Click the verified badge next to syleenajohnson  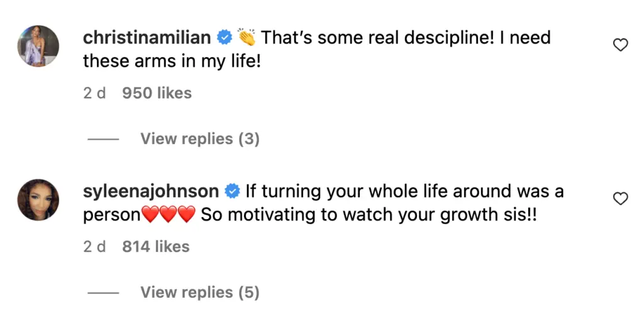point(232,191)
